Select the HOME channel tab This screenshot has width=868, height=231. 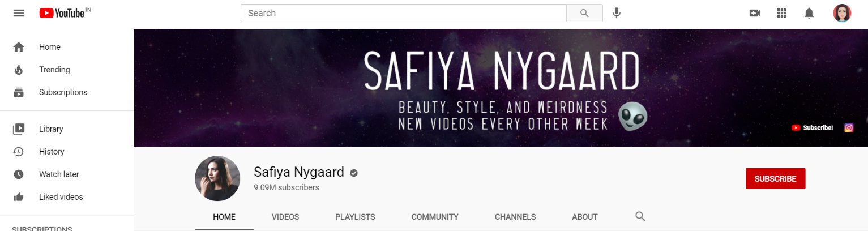[x=224, y=217]
